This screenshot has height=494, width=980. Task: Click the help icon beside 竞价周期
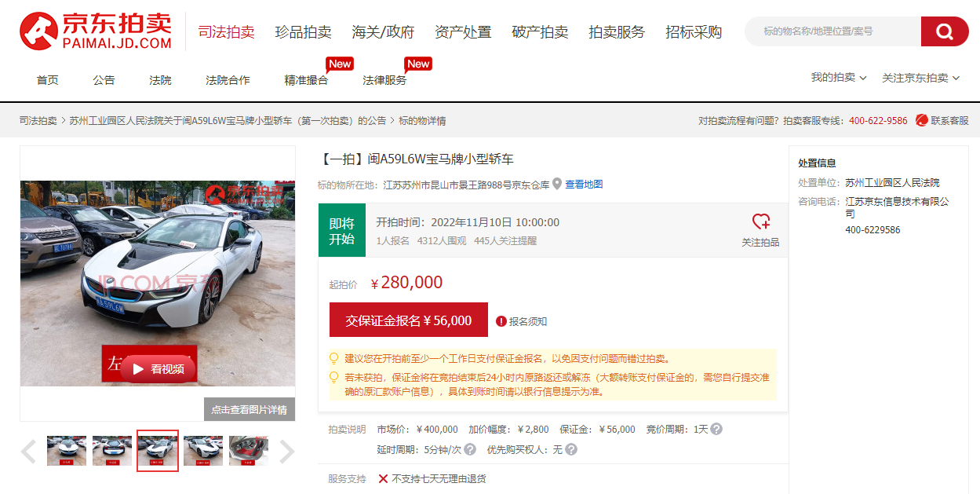pos(716,430)
